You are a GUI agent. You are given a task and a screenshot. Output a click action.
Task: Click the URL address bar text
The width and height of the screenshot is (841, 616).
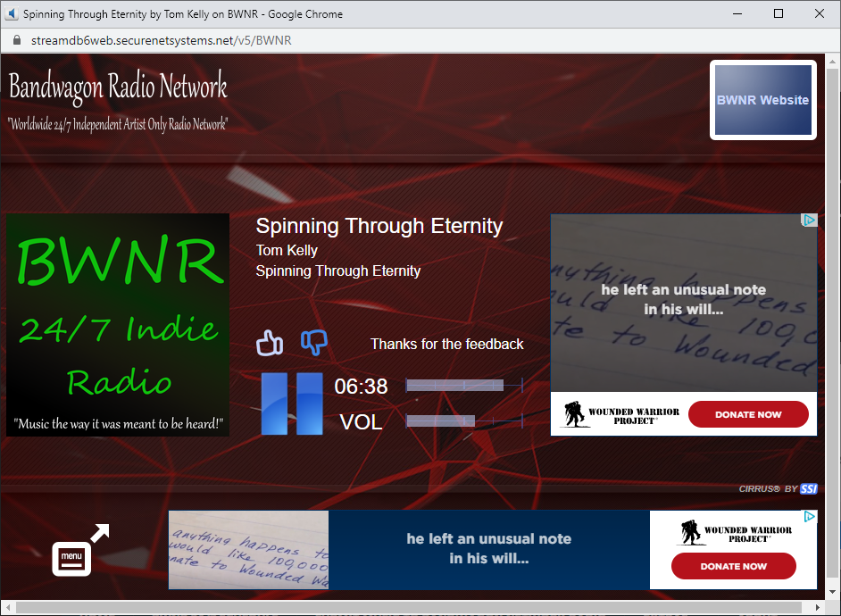(161, 40)
